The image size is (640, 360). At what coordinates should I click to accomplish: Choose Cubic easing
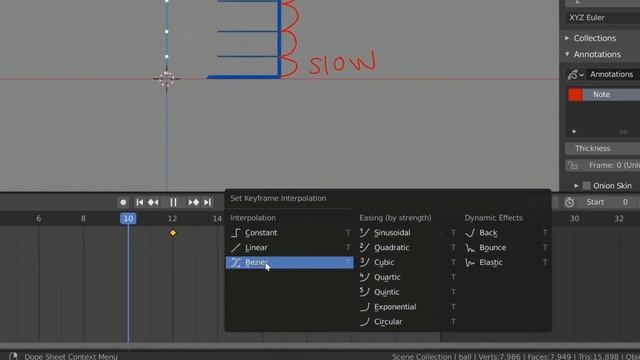coord(408,262)
